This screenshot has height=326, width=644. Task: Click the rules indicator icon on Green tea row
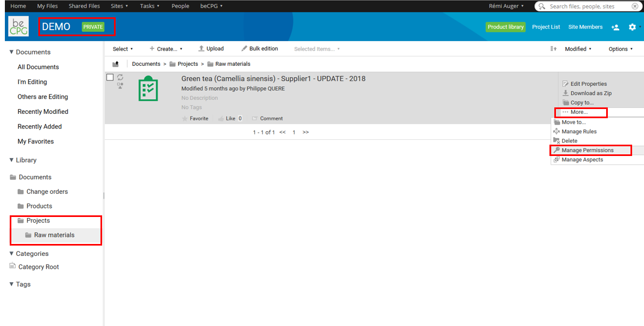pyautogui.click(x=120, y=86)
